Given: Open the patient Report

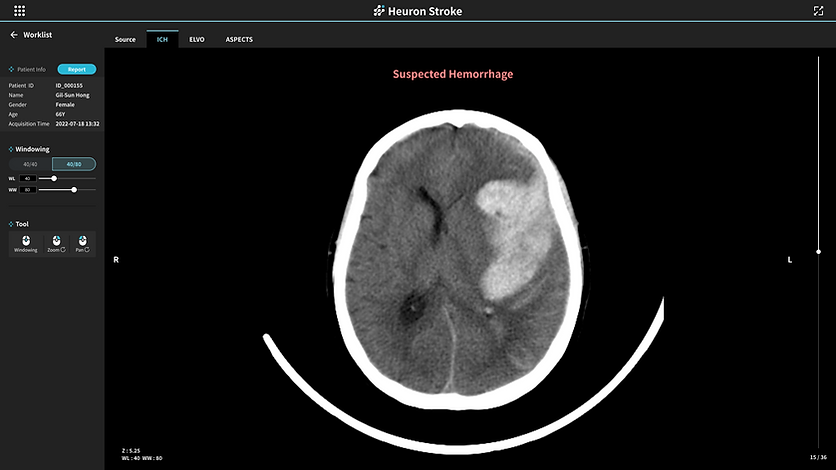Looking at the screenshot, I should [77, 69].
